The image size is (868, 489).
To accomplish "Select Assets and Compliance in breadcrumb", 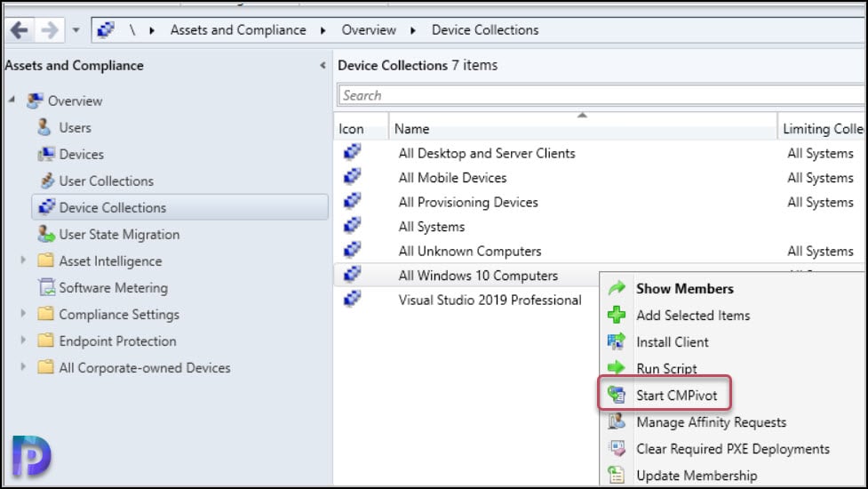I will (x=238, y=30).
